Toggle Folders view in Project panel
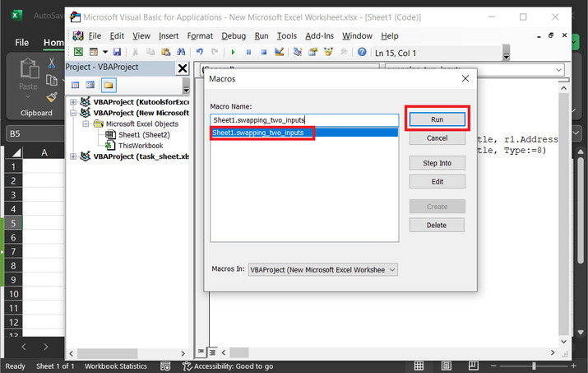The width and height of the screenshot is (588, 373). point(108,84)
